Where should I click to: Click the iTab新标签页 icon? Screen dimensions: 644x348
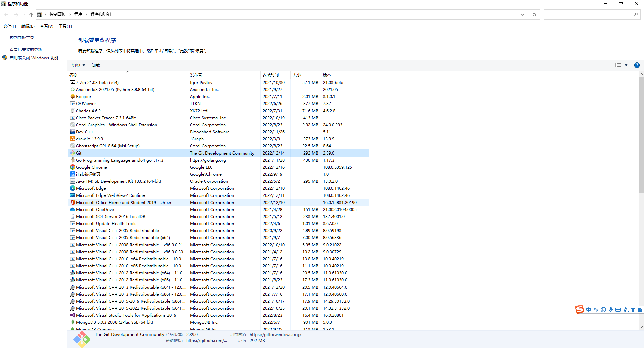point(72,174)
